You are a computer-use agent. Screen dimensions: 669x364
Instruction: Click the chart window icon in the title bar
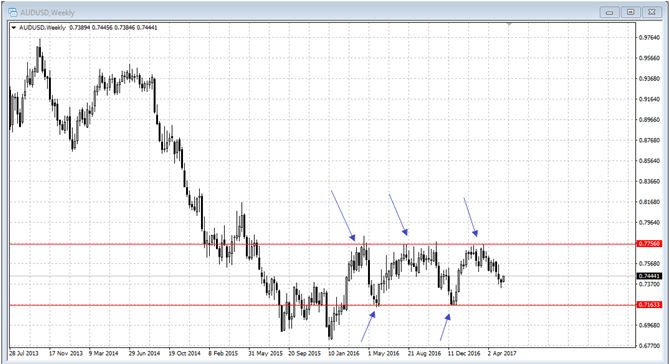pos(13,12)
